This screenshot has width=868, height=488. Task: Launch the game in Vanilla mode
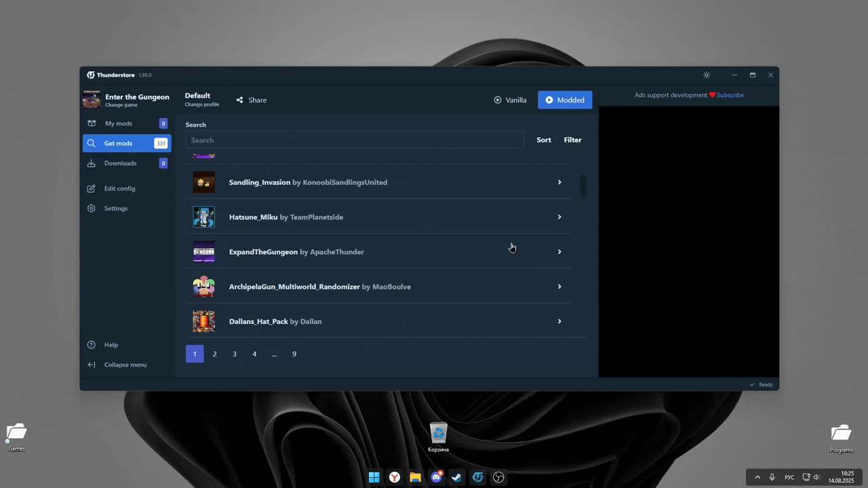pyautogui.click(x=510, y=100)
